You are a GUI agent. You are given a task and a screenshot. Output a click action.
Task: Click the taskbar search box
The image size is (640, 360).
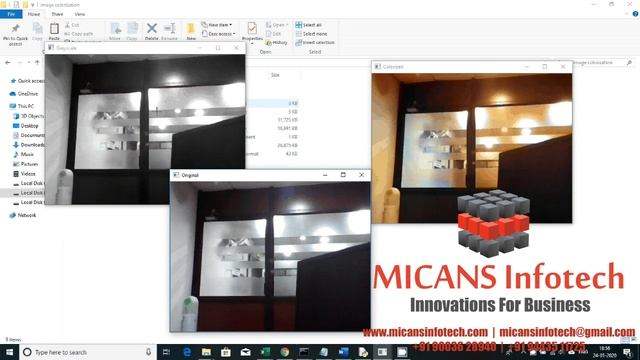click(87, 352)
